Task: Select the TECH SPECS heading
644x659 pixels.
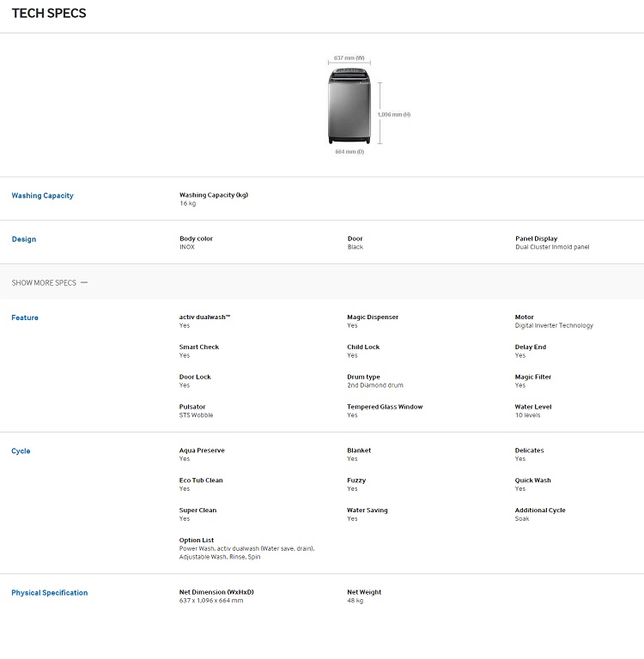Action: point(49,14)
